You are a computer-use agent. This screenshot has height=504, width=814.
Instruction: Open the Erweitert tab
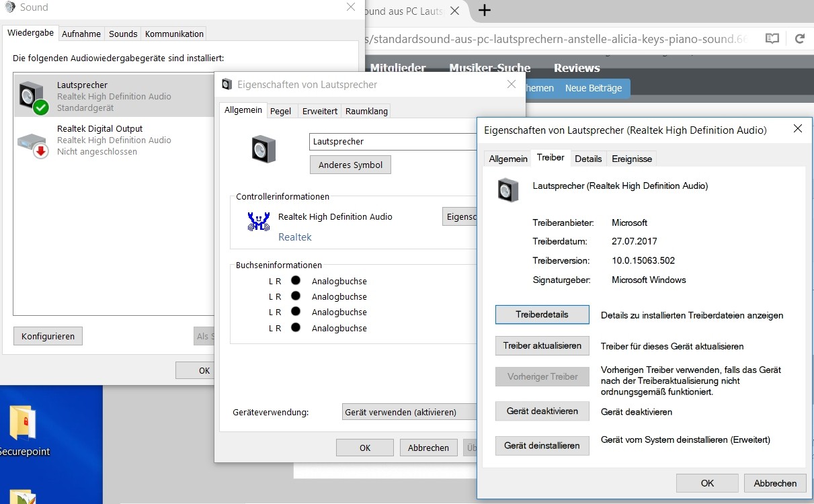(320, 111)
